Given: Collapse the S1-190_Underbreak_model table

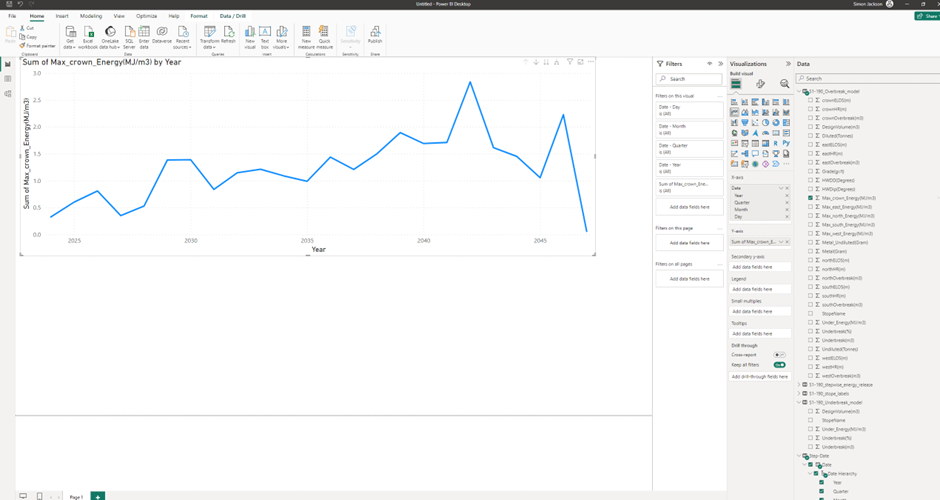Looking at the screenshot, I should 800,403.
